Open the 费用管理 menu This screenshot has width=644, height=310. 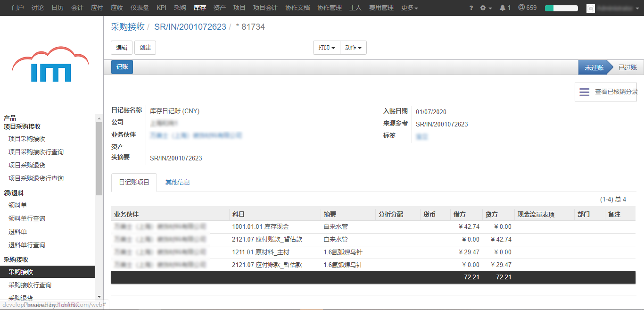pos(381,8)
